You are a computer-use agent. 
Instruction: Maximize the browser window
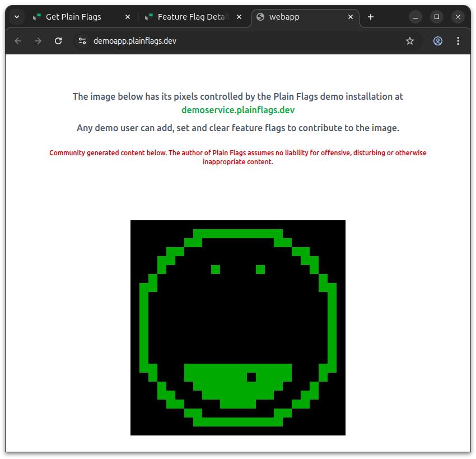437,17
